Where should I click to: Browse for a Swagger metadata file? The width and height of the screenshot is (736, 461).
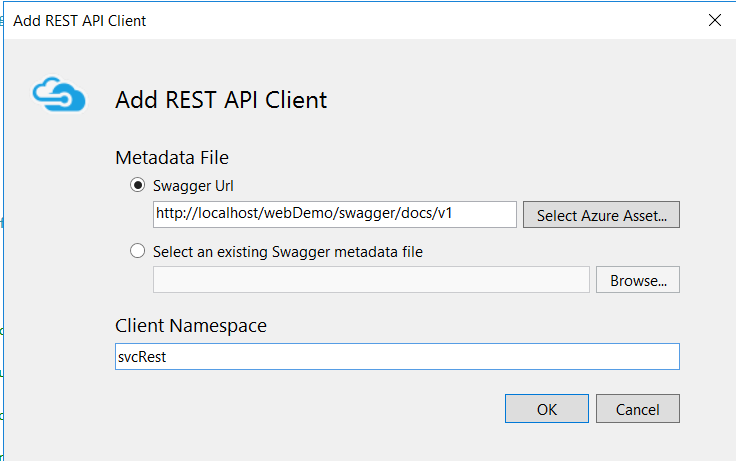[638, 280]
